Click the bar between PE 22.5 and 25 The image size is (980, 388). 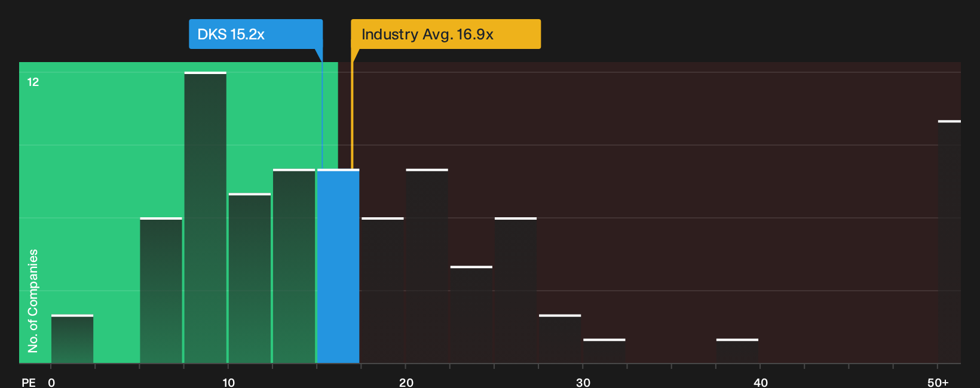(471, 315)
